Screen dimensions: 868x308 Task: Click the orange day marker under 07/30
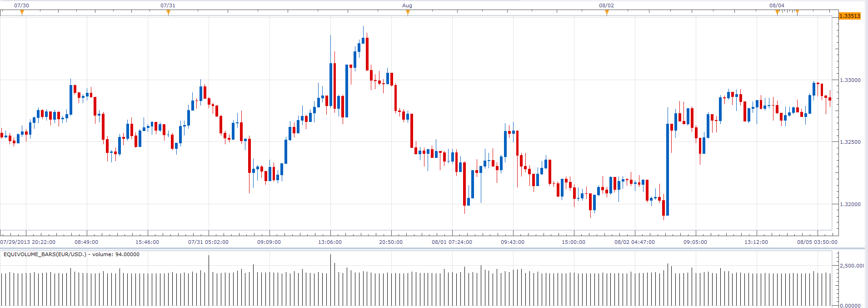click(22, 12)
